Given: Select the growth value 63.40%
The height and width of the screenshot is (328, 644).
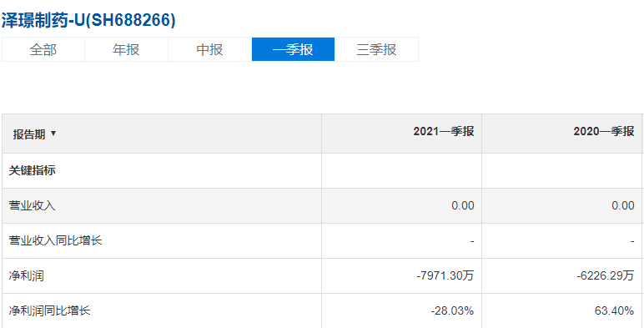Looking at the screenshot, I should pos(615,310).
